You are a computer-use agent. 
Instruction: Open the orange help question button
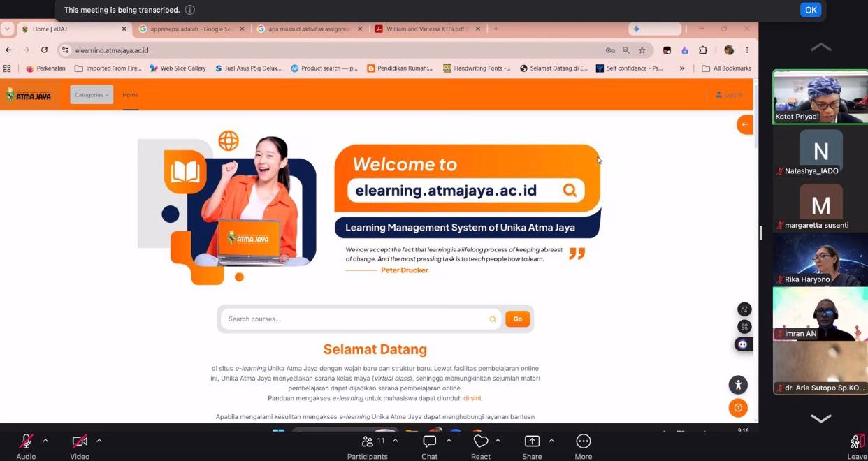click(x=738, y=408)
